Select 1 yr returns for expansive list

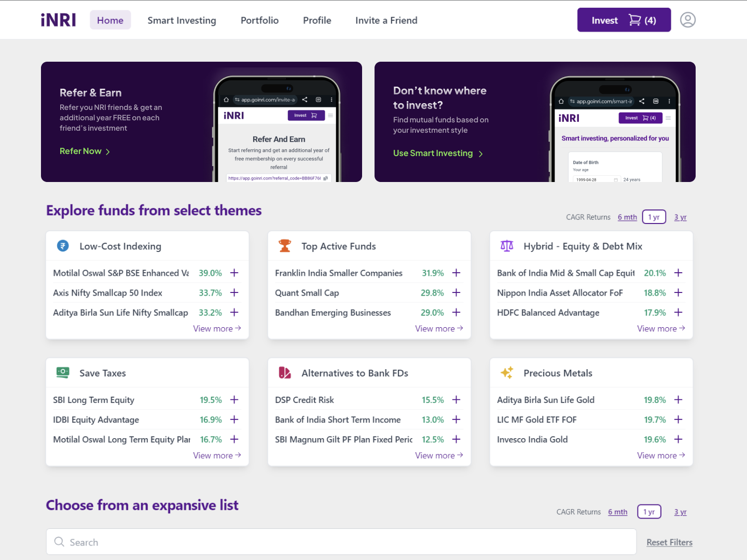(649, 512)
